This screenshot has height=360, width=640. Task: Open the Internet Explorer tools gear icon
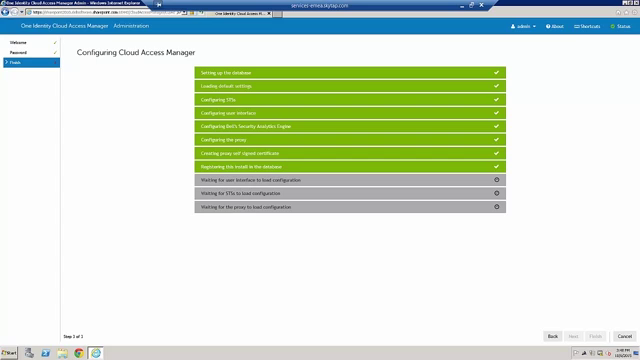(635, 13)
